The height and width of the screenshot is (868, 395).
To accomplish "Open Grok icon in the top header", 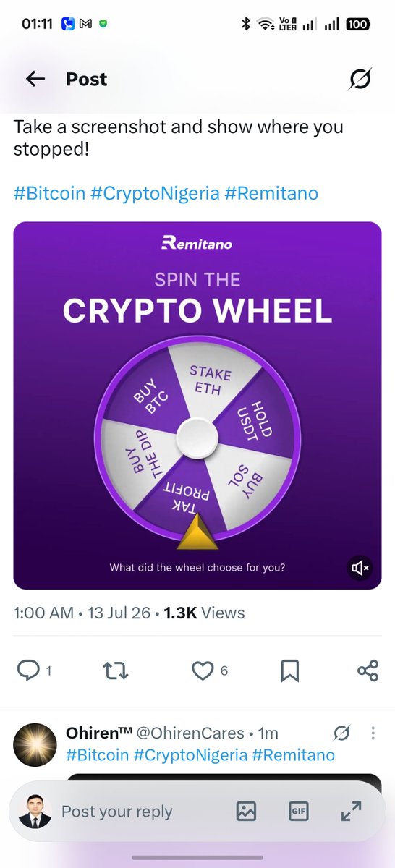I will (x=360, y=79).
